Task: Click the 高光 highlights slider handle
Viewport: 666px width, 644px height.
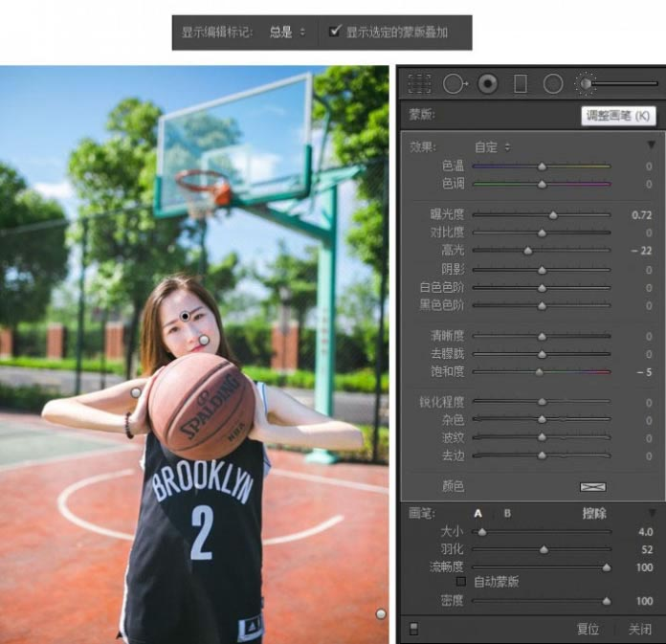Action: tap(527, 251)
